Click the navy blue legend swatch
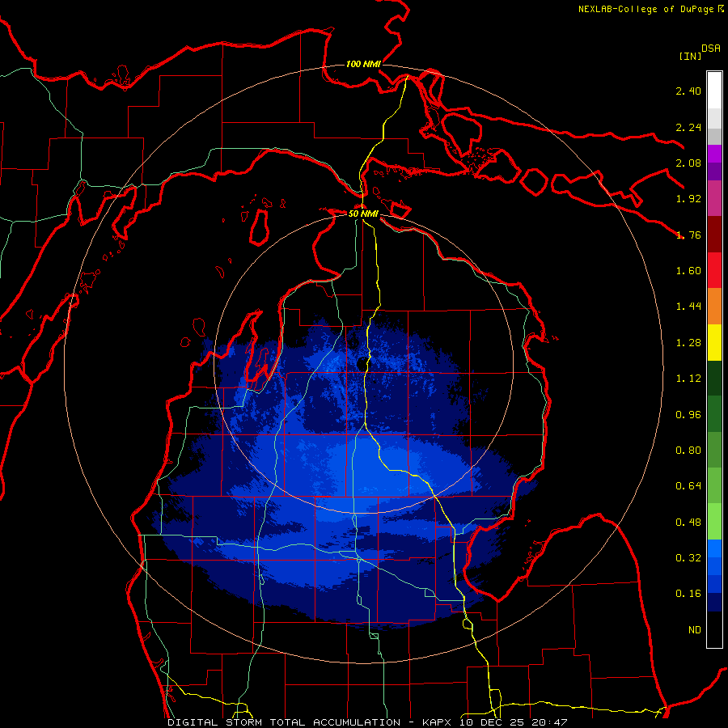Screen dimensions: 728x728 click(714, 603)
